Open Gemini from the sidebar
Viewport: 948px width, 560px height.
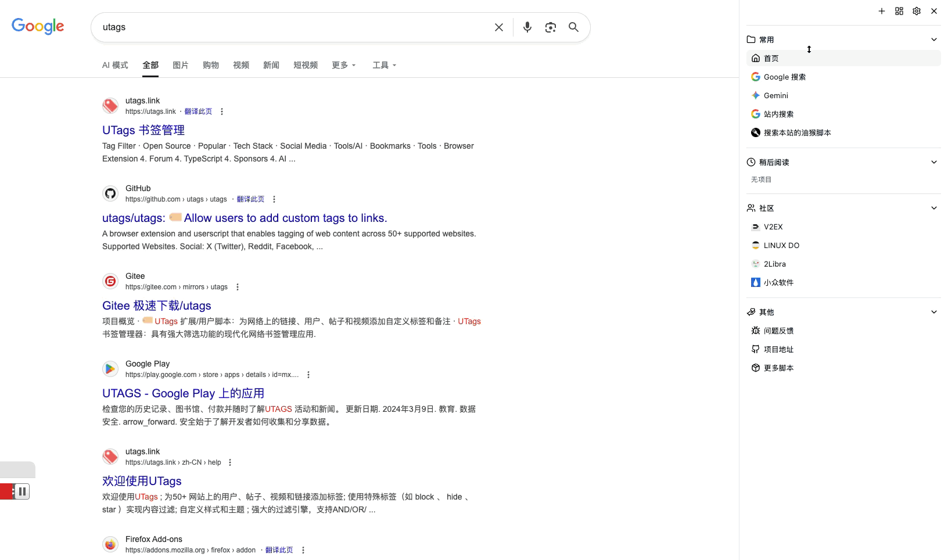[776, 95]
